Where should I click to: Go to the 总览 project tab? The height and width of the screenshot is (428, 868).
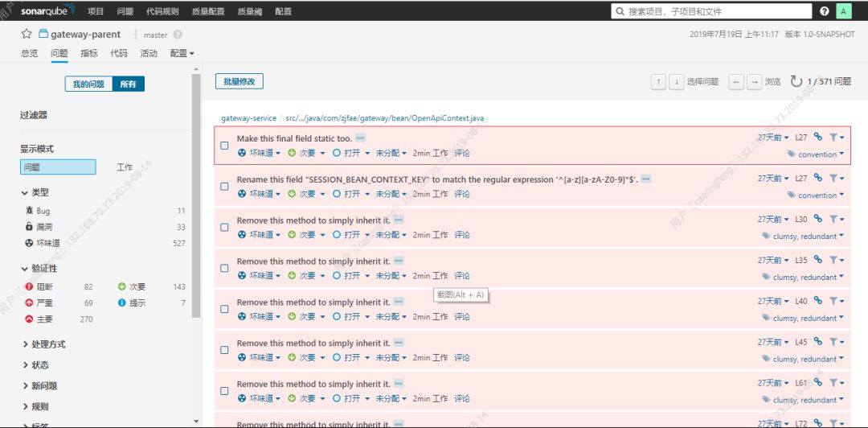[x=30, y=53]
